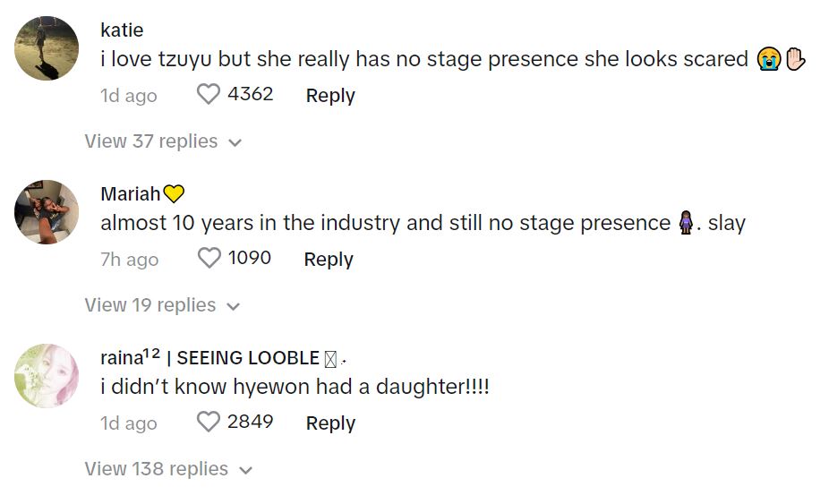Click the 1d ago timestamp on katie's comment
The image size is (829, 504).
[x=129, y=95]
